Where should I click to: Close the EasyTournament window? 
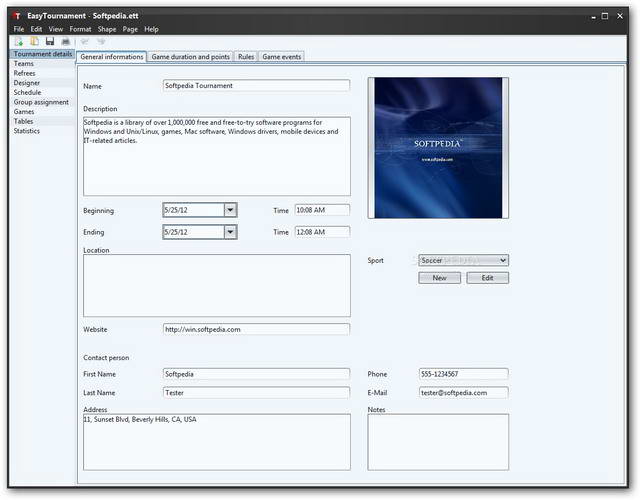pos(620,16)
